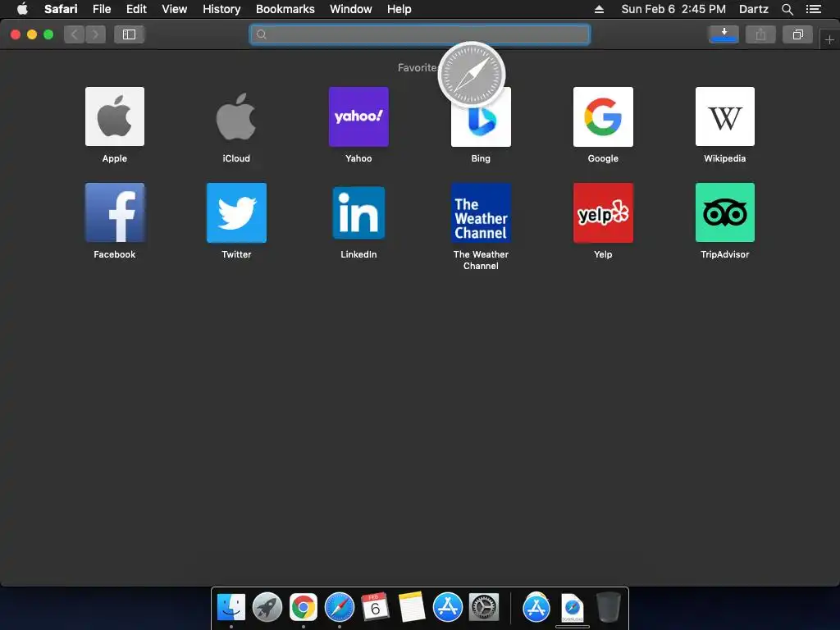This screenshot has height=630, width=840.
Task: Open the Google favorite tile
Action: point(603,116)
